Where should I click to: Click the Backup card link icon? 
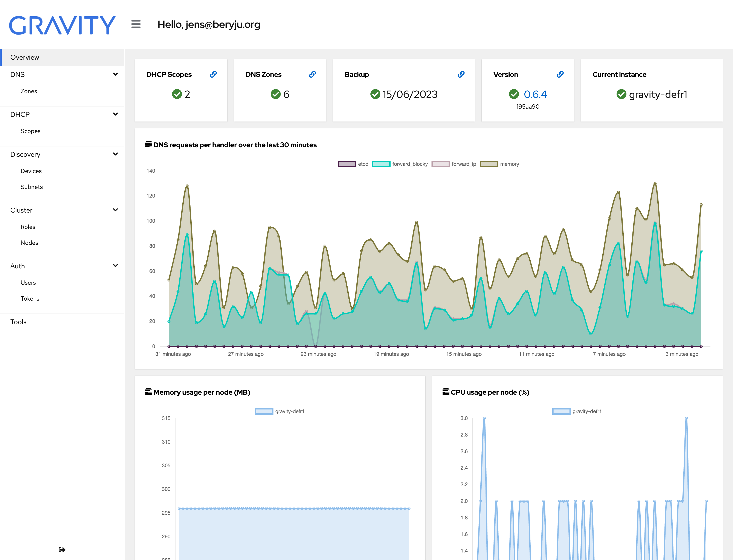[x=461, y=74]
